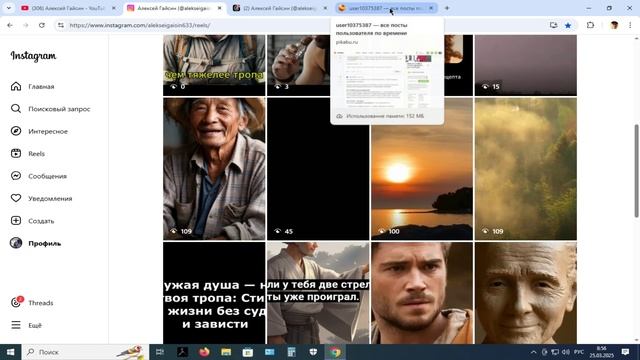Click the install app icon in address bar

click(553, 25)
